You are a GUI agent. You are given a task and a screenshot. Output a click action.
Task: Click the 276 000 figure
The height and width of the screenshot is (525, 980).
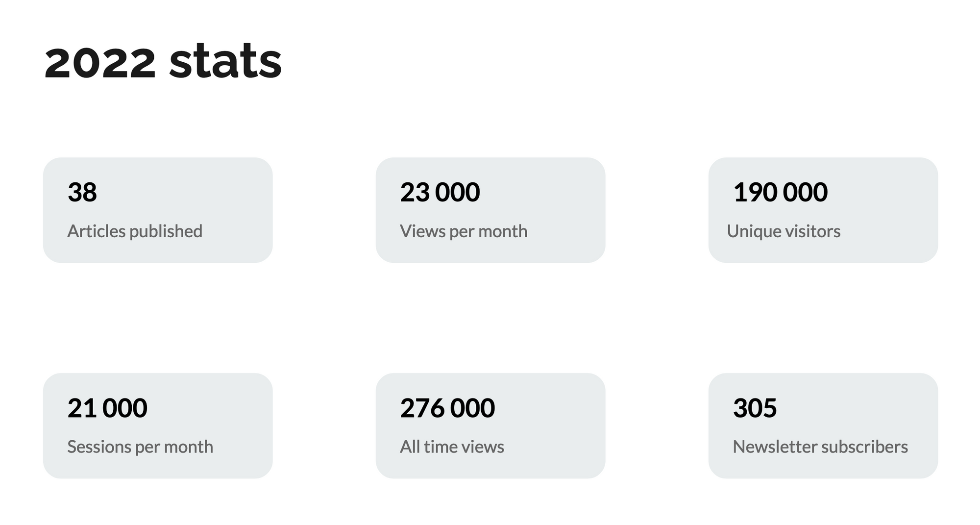pyautogui.click(x=447, y=408)
